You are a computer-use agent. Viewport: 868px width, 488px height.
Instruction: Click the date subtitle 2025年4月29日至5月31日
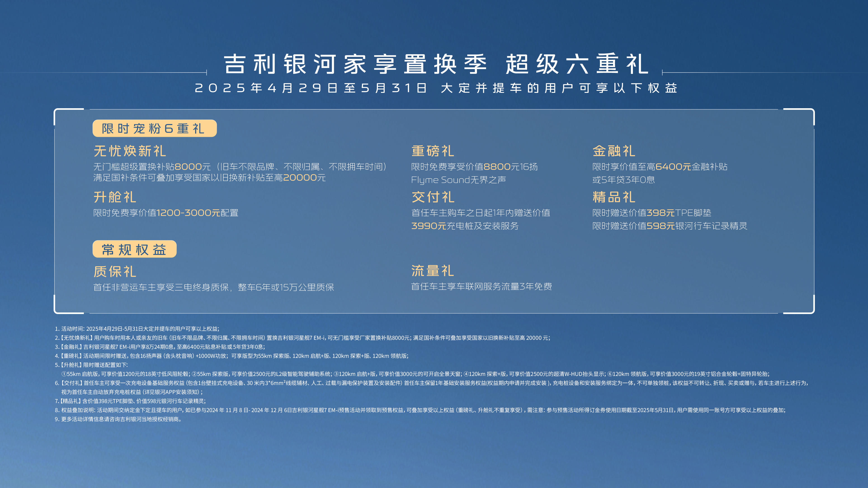pos(311,88)
